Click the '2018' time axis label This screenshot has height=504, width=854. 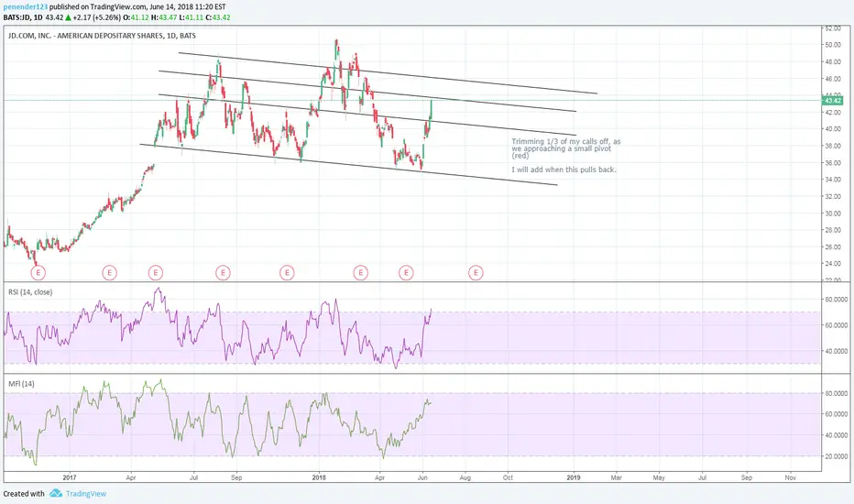[319, 477]
